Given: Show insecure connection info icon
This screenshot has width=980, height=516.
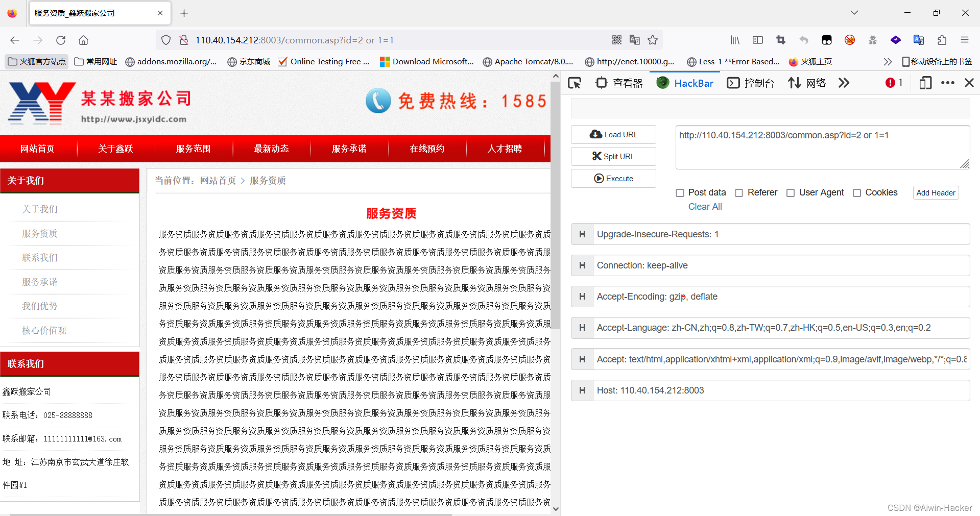Looking at the screenshot, I should (184, 40).
